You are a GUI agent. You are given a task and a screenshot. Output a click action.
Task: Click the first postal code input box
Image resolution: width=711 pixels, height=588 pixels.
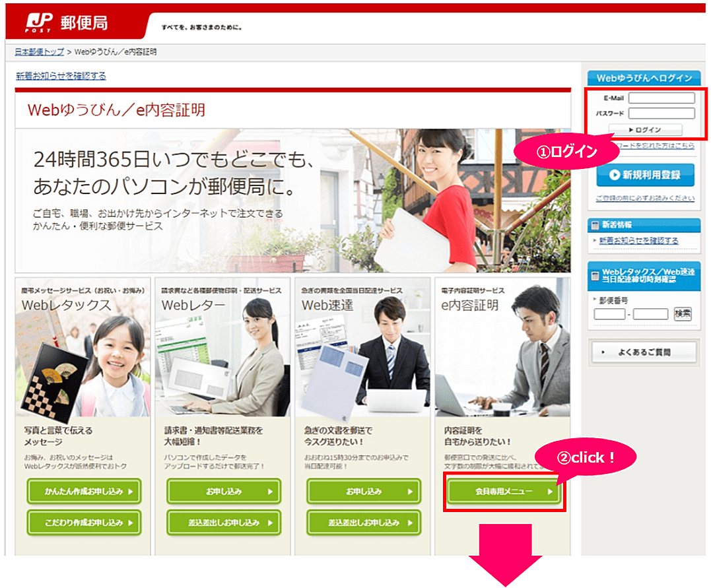coord(609,314)
